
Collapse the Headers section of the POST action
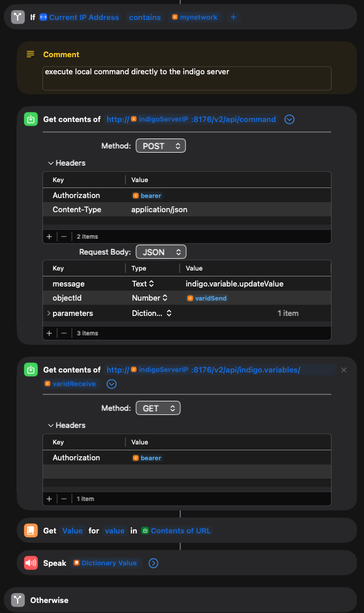tap(51, 163)
